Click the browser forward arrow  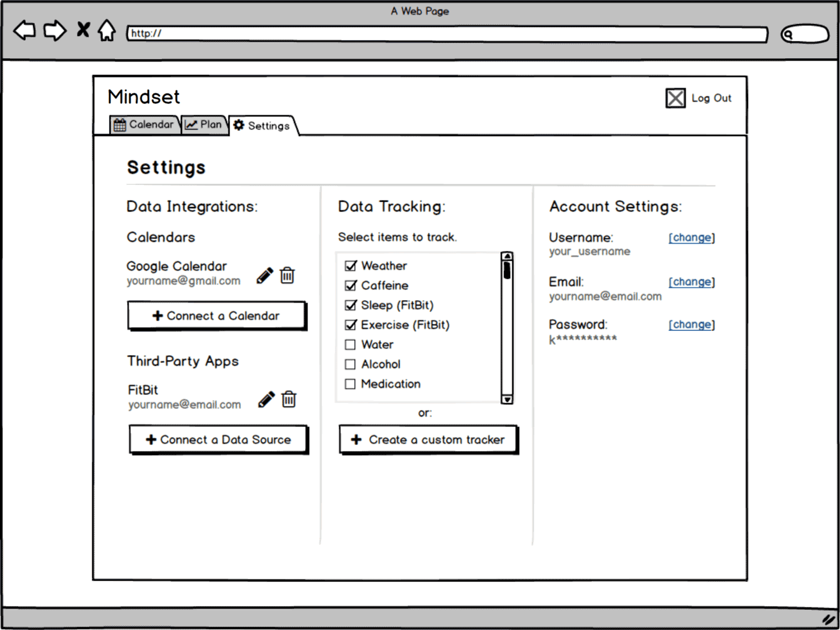(x=55, y=30)
